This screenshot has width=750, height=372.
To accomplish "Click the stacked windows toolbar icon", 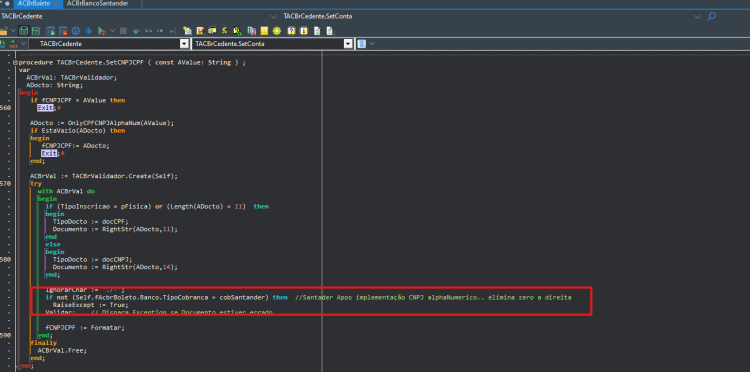I will point(212,31).
